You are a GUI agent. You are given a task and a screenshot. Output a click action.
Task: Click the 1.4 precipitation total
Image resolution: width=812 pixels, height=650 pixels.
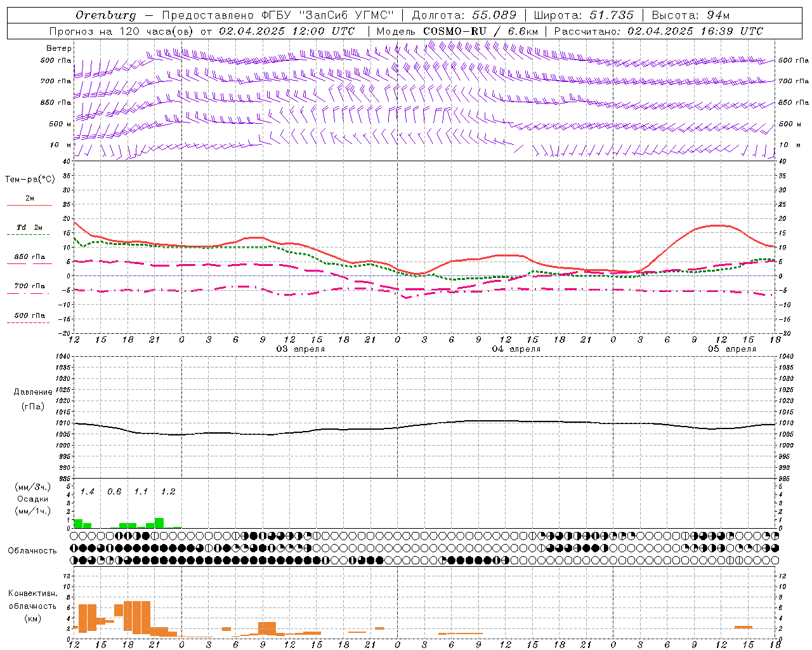pyautogui.click(x=87, y=492)
